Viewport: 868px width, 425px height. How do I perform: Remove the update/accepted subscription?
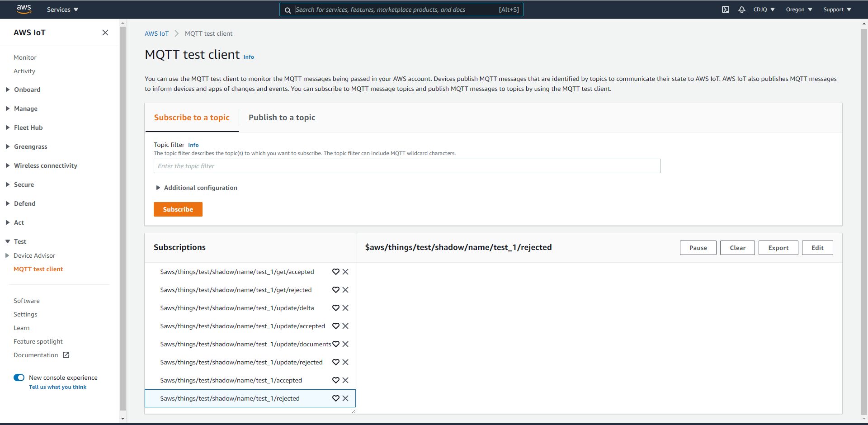(x=345, y=326)
